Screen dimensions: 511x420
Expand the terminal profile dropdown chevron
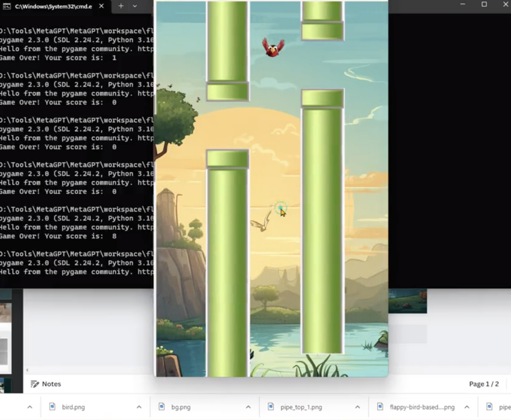(x=135, y=6)
